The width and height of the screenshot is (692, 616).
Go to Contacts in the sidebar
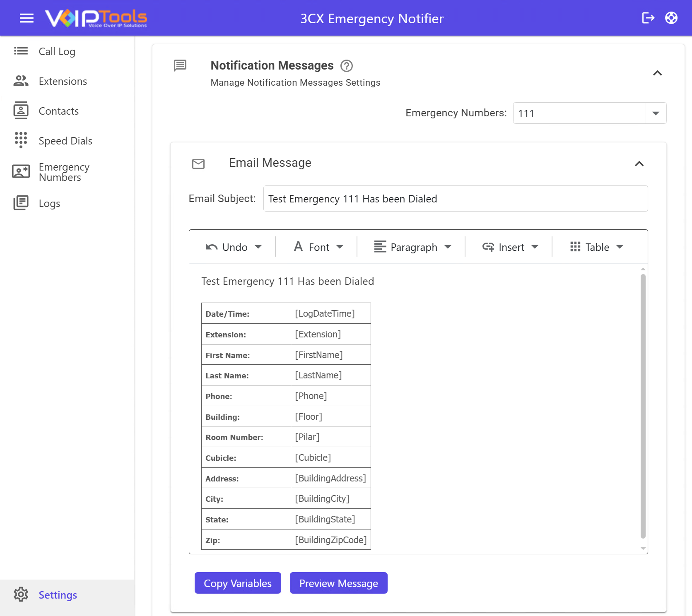coord(58,111)
